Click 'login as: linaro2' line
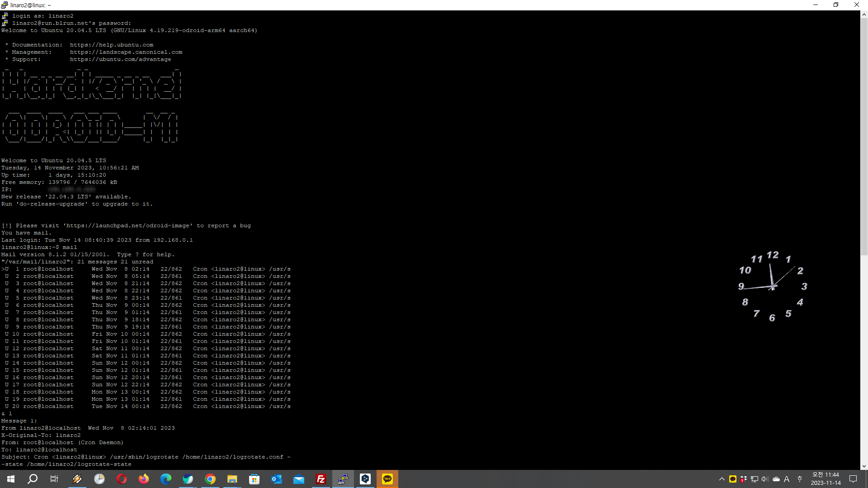This screenshot has height=488, width=868. click(42, 16)
